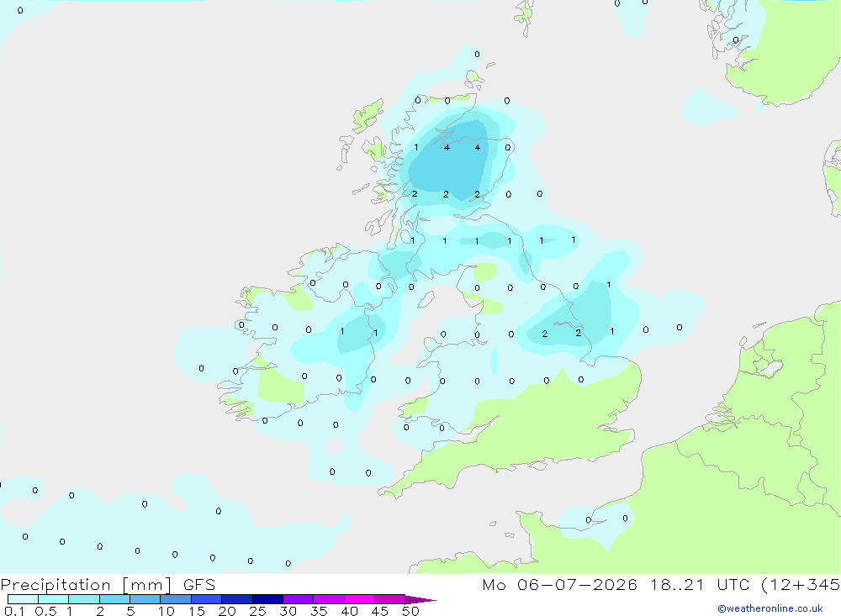Click the '0.1' legend scale label
Viewport: 841px width, 616px height.
coord(14,611)
